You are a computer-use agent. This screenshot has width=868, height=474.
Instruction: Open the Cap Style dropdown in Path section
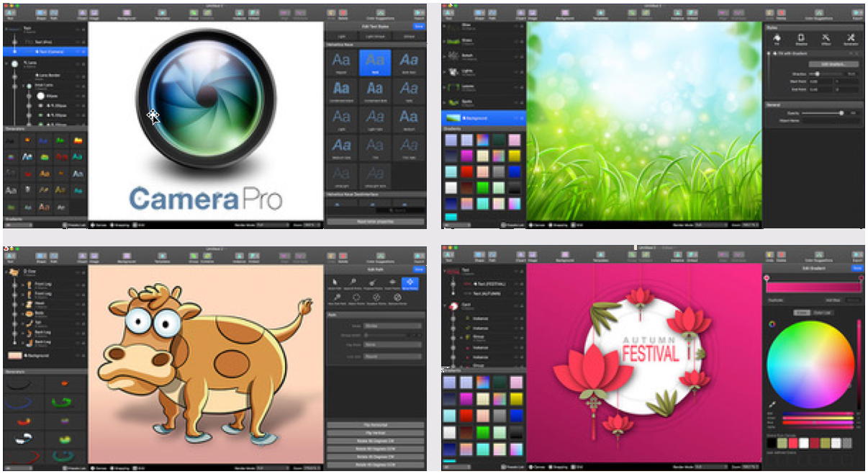click(x=392, y=344)
